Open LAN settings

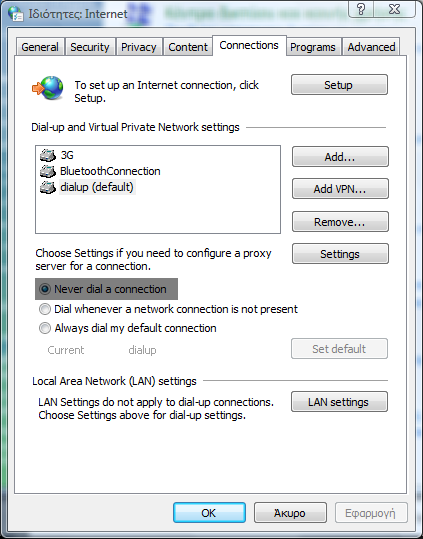pos(339,402)
